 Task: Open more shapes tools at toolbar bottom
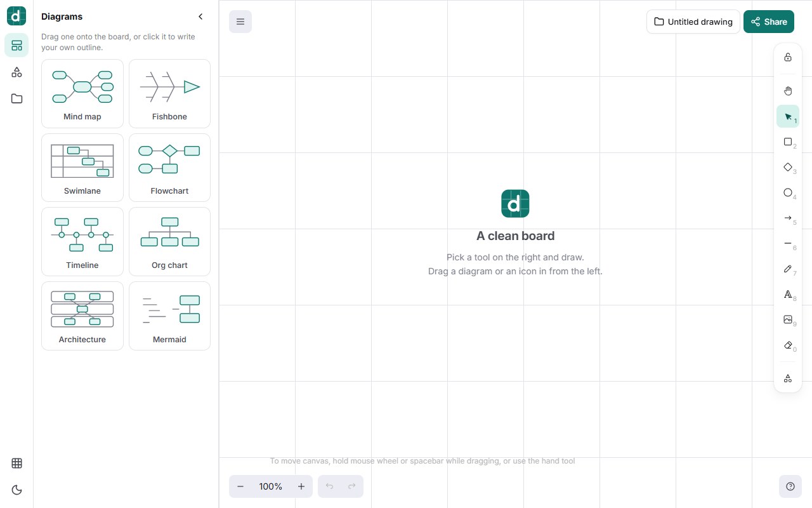coord(788,378)
